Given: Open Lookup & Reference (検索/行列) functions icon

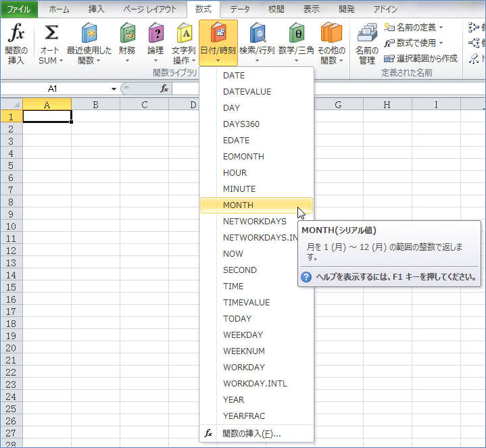Looking at the screenshot, I should tap(257, 34).
